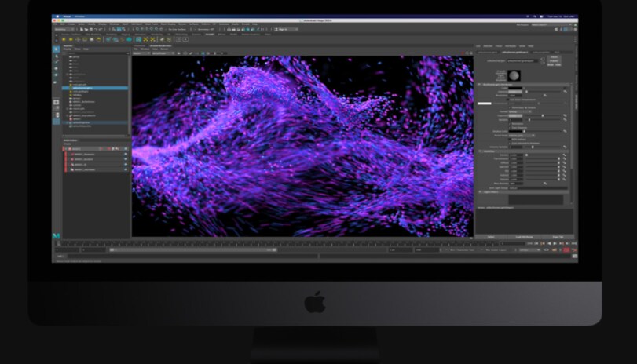
Task: Click the Presets button in Attribute Editor
Action: pos(555,60)
